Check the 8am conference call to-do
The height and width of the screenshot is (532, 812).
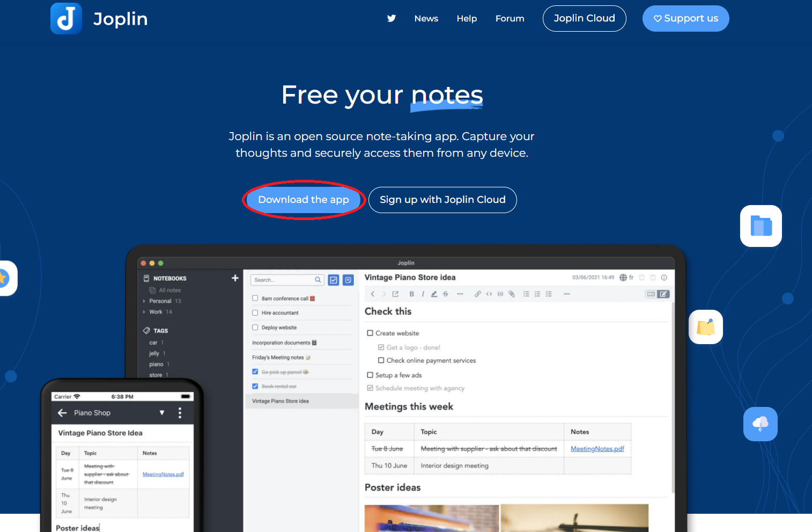coord(255,298)
